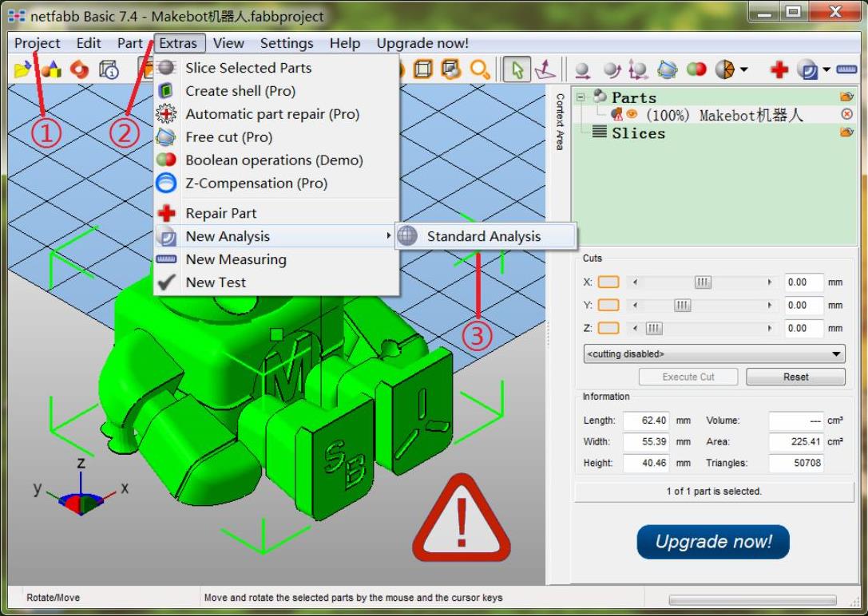This screenshot has height=616, width=868.
Task: Select New Test menu entry
Action: tap(276, 282)
